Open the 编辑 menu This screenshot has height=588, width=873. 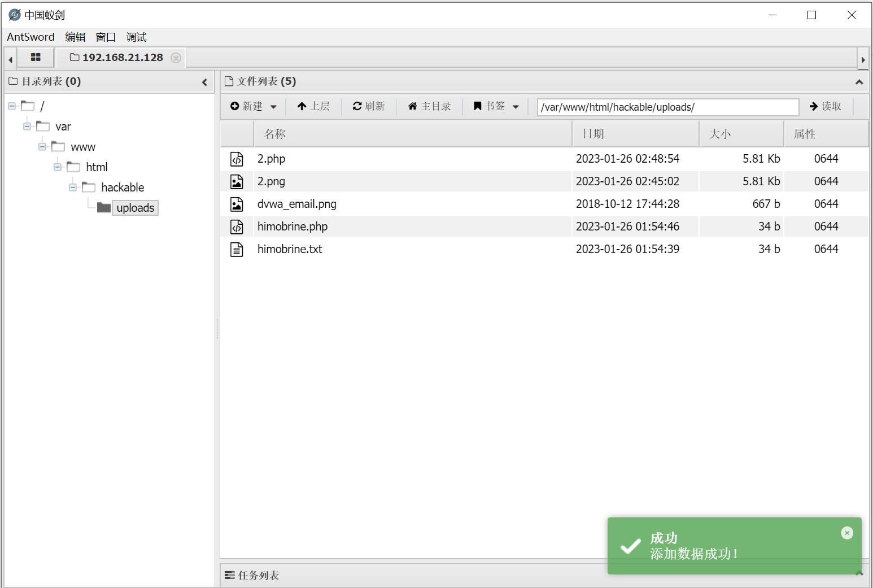tap(75, 37)
